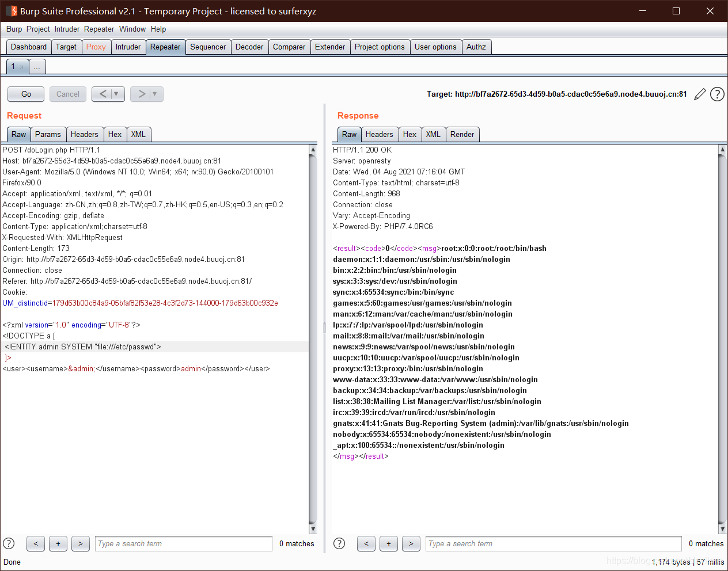This screenshot has width=728, height=571.
Task: Go to next match in request search
Action: coord(81,543)
